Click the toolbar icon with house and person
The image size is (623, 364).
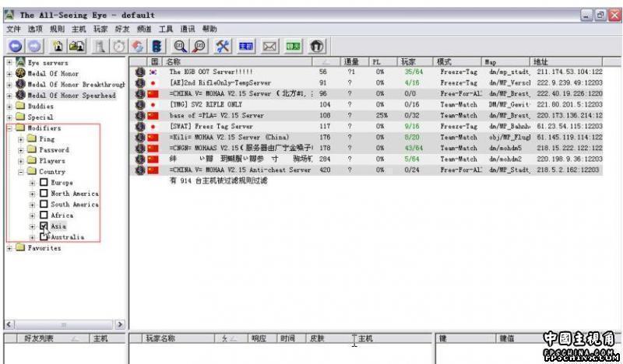click(x=58, y=47)
